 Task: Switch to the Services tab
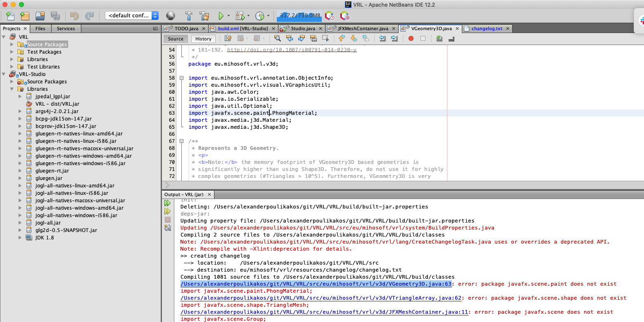66,28
